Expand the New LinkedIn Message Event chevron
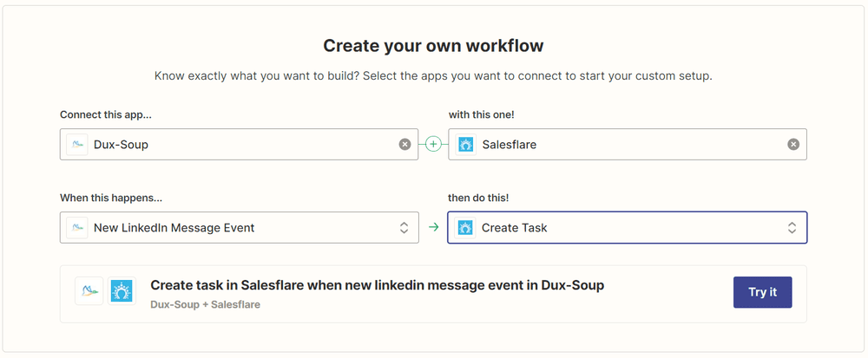This screenshot has width=868, height=358. [404, 228]
